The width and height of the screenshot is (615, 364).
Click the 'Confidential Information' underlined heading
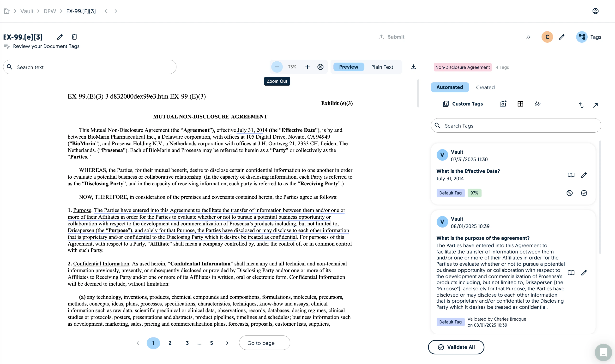pos(101,264)
